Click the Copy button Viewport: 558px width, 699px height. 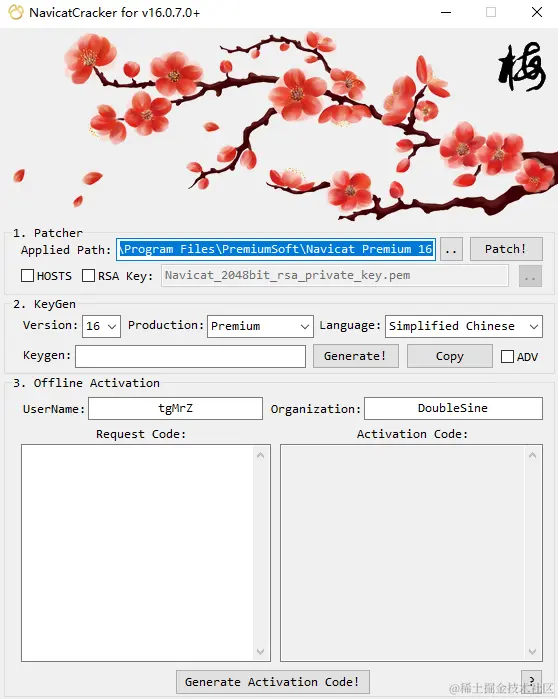(x=450, y=356)
